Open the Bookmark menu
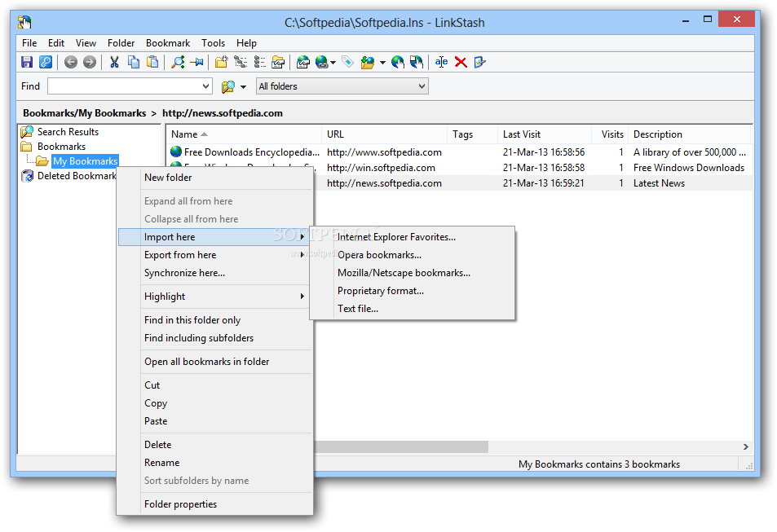 [168, 43]
